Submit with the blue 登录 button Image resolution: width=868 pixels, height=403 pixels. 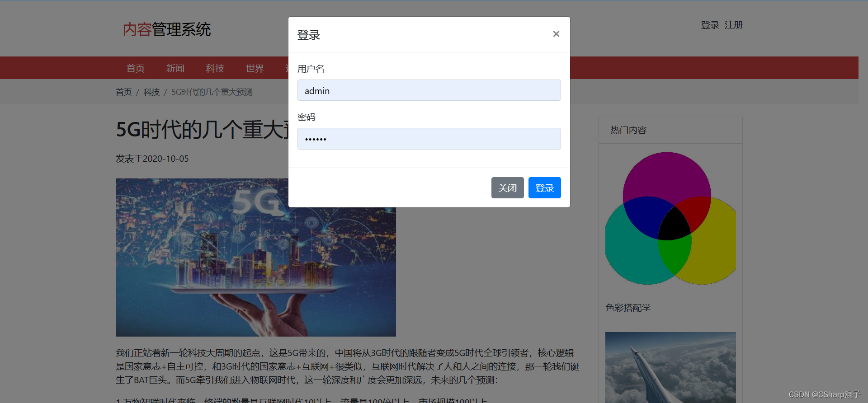545,188
